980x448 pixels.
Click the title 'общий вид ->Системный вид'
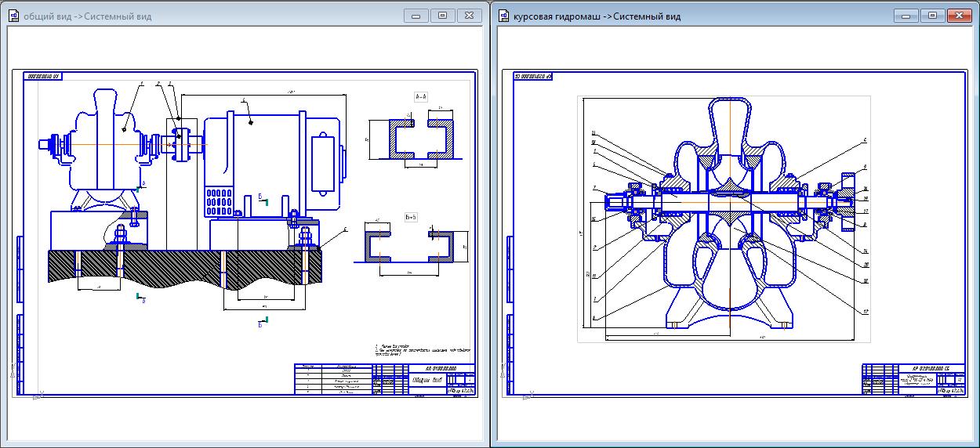[88, 16]
